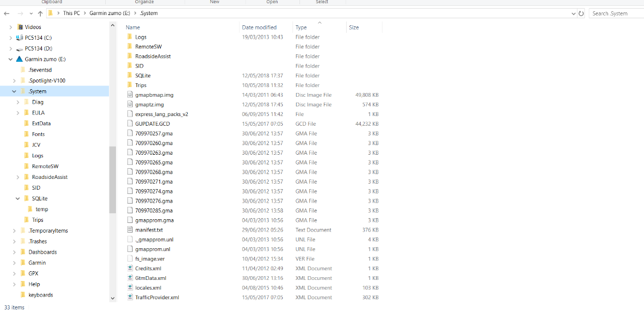Expand the EULA folder in tree
Viewport: 644px width, 310px height.
(18, 113)
